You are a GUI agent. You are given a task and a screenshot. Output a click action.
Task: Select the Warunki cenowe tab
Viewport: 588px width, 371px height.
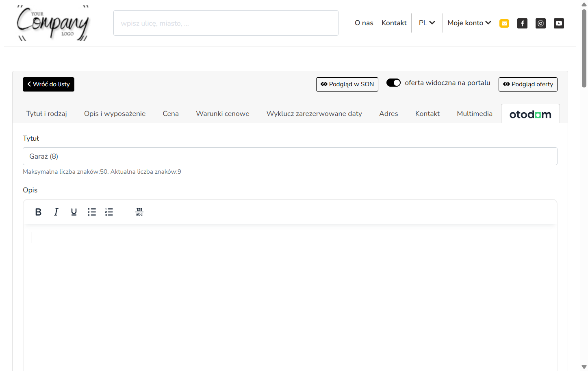(223, 113)
